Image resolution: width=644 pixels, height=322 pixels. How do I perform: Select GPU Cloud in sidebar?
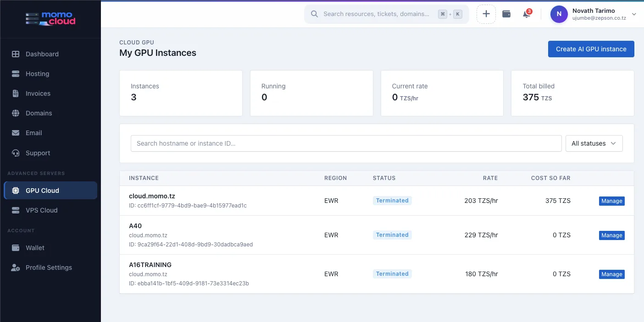50,191
